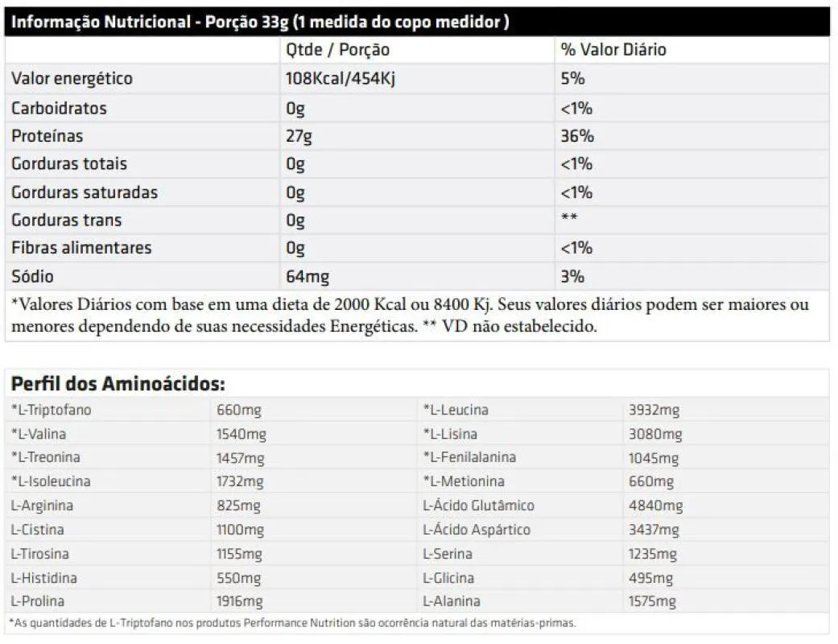Select the Carboidratos row label
The height and width of the screenshot is (644, 838).
pyautogui.click(x=59, y=108)
